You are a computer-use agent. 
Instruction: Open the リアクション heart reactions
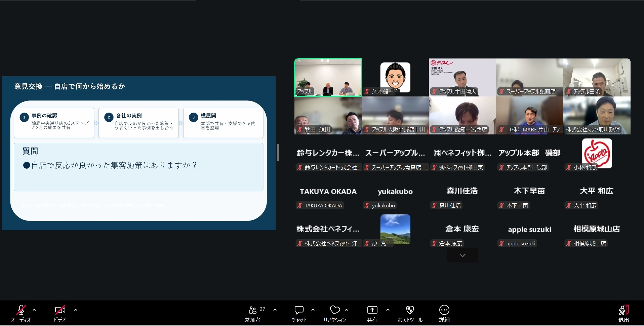tap(335, 314)
